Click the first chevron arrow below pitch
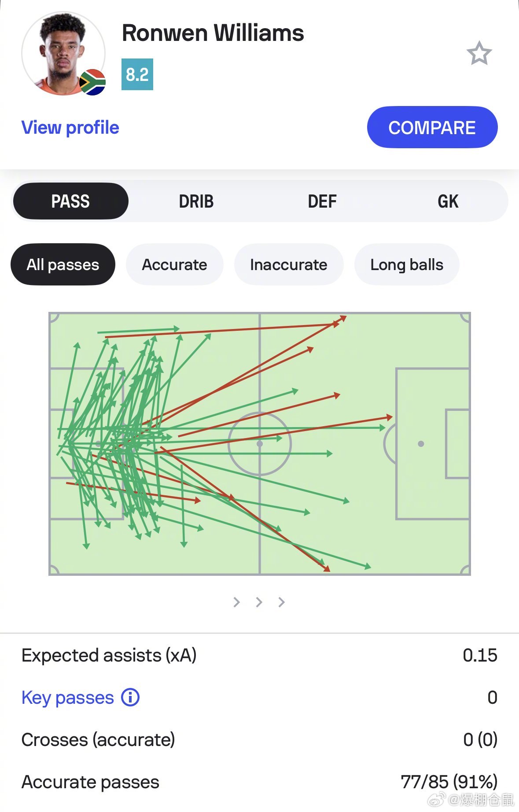Image resolution: width=519 pixels, height=812 pixels. 236,602
